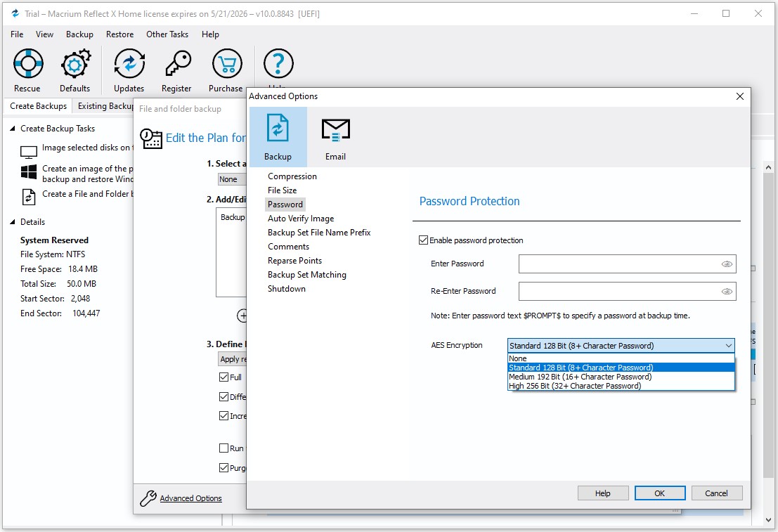Click the Re-Enter Password input field
The width and height of the screenshot is (778, 532).
coord(627,292)
